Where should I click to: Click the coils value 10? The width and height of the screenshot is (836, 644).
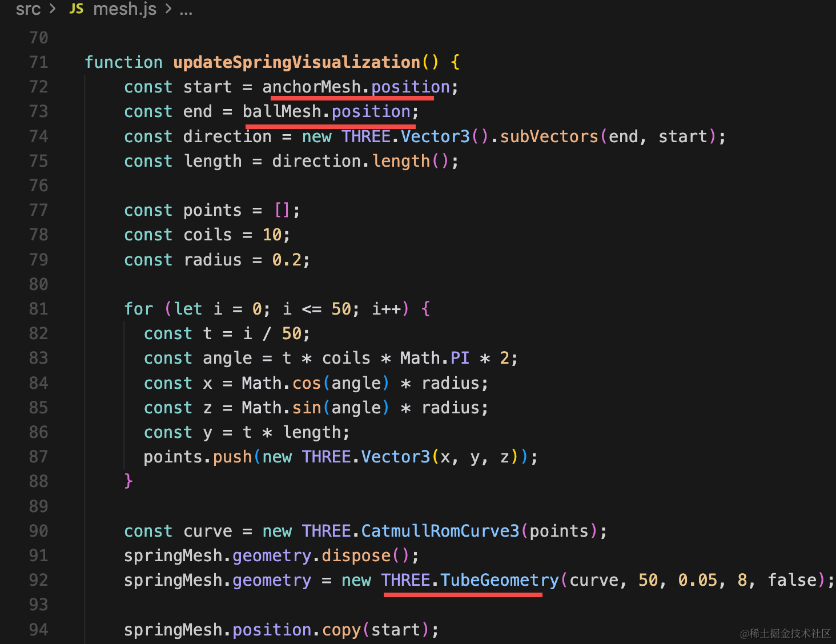(272, 235)
